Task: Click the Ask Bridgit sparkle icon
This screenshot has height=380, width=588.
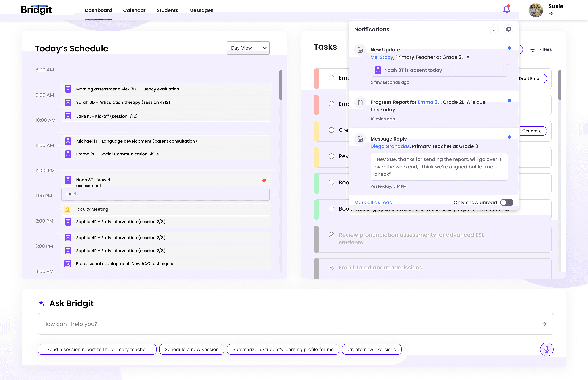Action: pyautogui.click(x=42, y=303)
